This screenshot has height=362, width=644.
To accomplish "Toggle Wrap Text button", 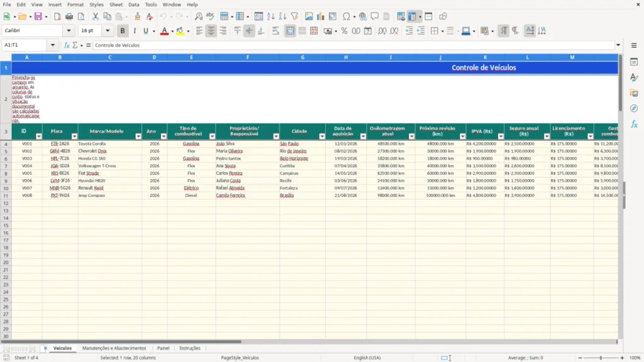I will pos(275,31).
